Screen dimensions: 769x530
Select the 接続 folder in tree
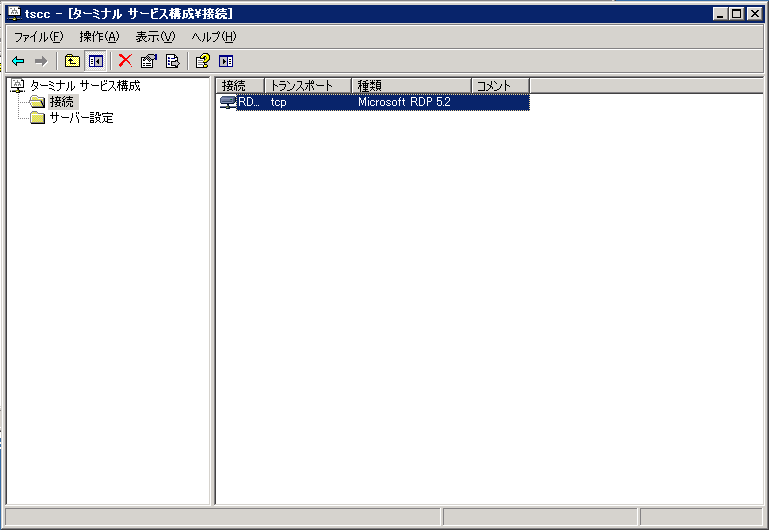pyautogui.click(x=62, y=102)
